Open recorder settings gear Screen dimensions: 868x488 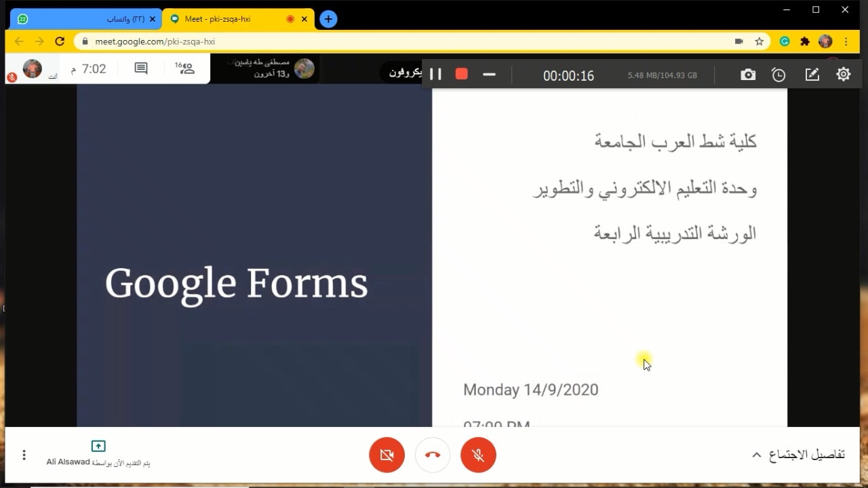click(844, 75)
